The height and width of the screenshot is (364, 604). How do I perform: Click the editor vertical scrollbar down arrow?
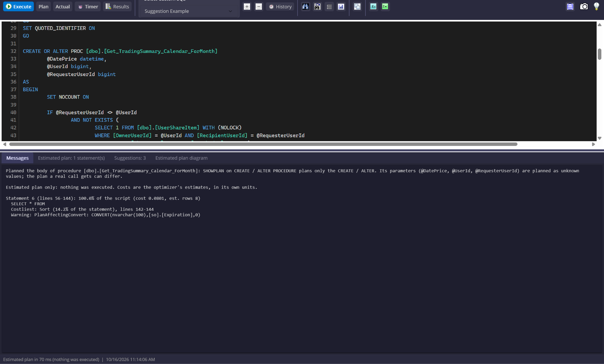click(599, 138)
